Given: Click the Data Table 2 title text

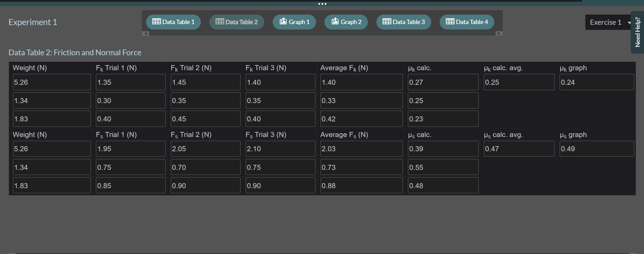Looking at the screenshot, I should [x=75, y=53].
